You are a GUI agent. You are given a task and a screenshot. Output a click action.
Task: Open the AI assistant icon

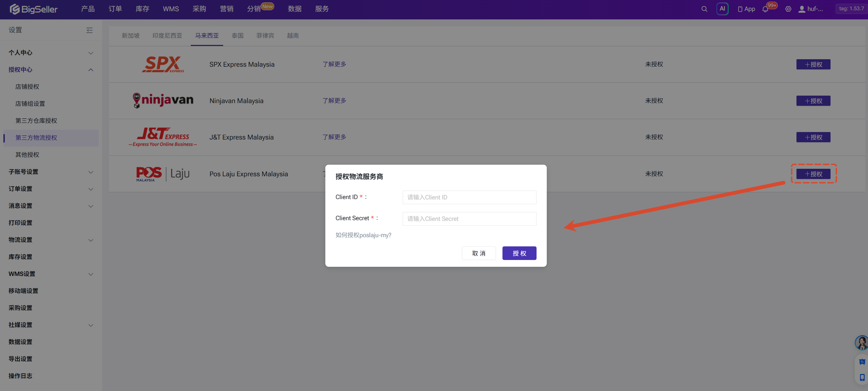pos(722,9)
